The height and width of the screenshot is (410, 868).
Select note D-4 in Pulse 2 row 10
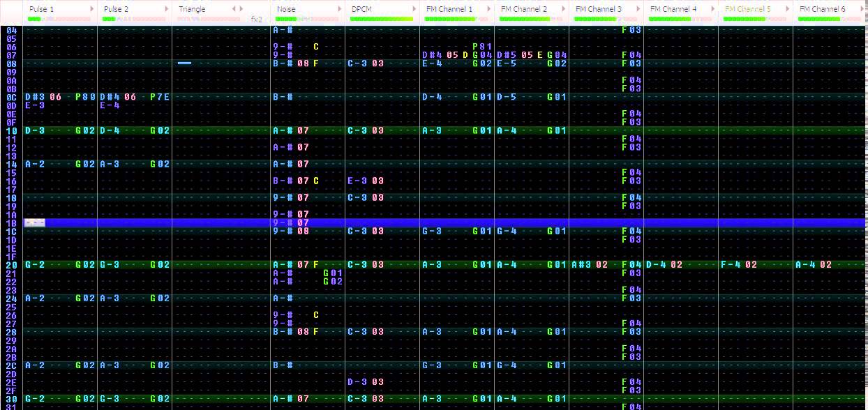[110, 130]
